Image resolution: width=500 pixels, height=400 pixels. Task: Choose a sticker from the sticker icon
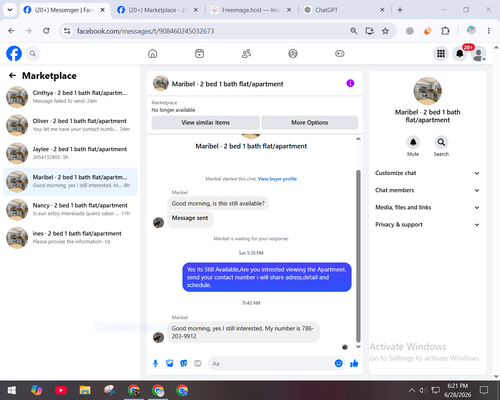pyautogui.click(x=184, y=363)
